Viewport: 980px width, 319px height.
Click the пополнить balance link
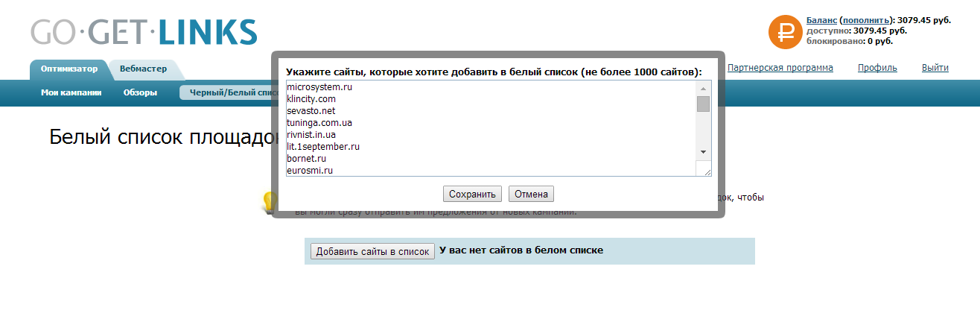(866, 21)
